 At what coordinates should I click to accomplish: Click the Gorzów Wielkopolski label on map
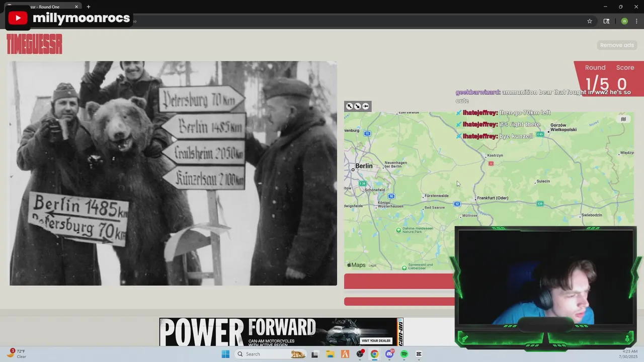point(563,127)
